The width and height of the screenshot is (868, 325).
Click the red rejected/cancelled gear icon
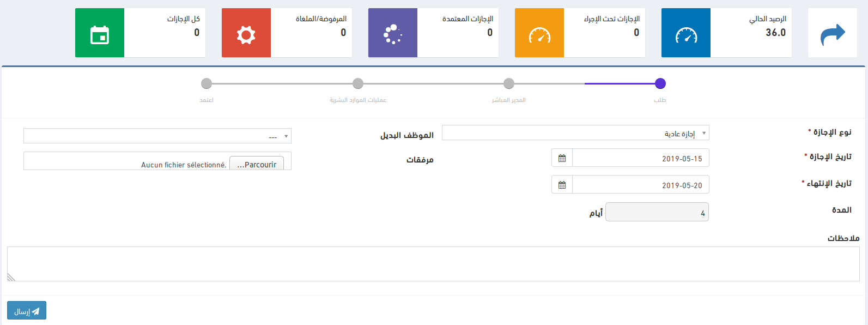[246, 33]
